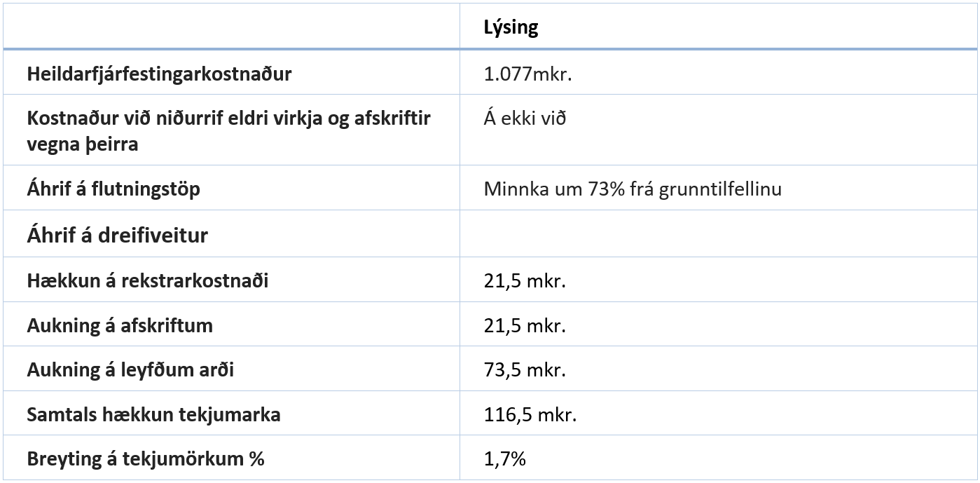Screen dimensions: 980x483
Task: Select the Heildarfjárfestingarkostnaður row label
Action: tap(159, 74)
